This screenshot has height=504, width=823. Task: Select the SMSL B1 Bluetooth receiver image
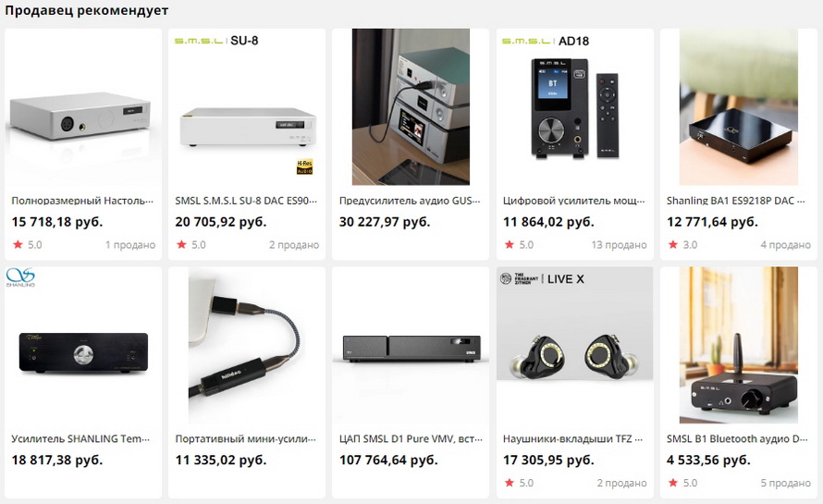point(739,345)
